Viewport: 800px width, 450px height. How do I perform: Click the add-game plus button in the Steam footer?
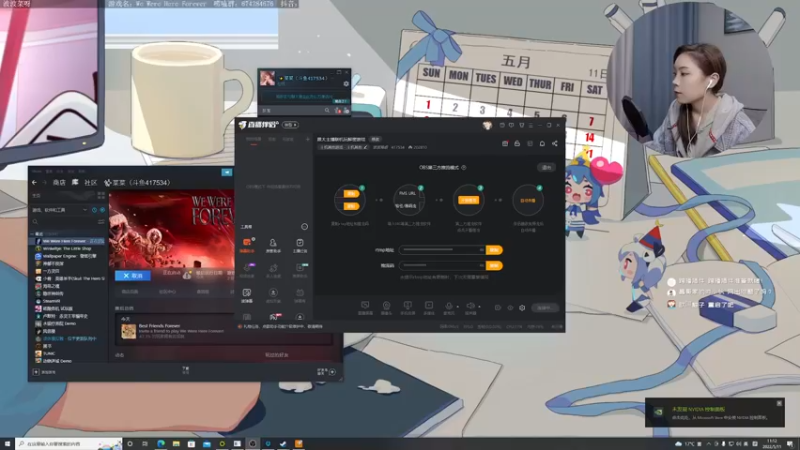36,372
